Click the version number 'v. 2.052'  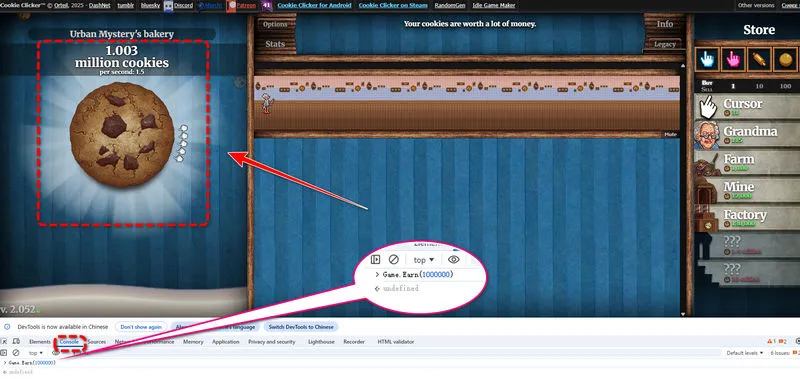[18, 309]
